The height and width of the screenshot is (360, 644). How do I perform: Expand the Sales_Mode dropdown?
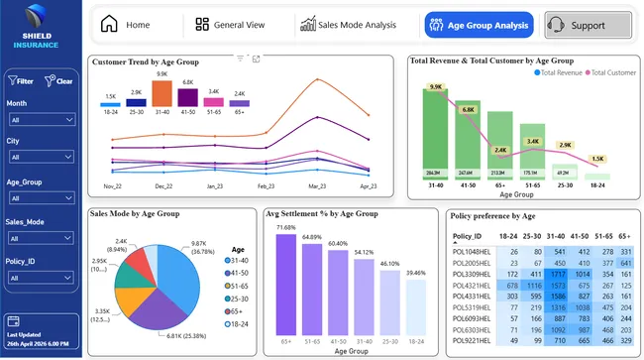[41, 238]
